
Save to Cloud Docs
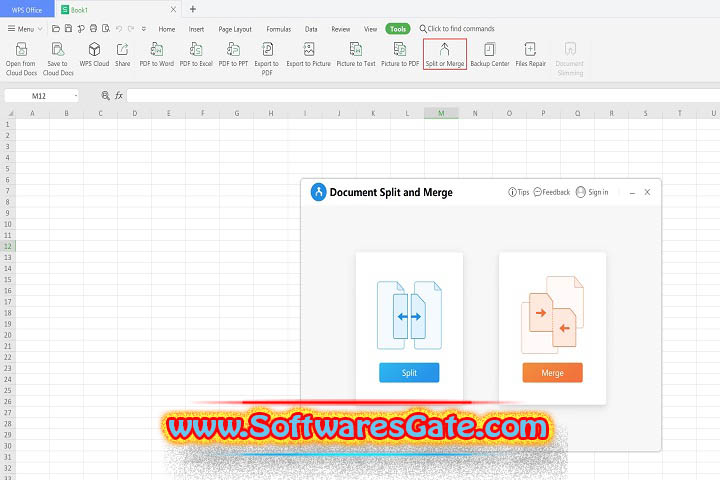click(58, 59)
